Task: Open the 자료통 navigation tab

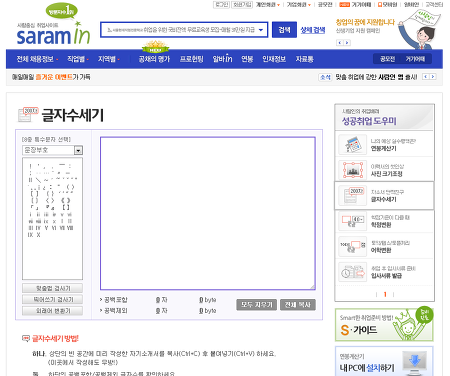Action: coord(304,59)
